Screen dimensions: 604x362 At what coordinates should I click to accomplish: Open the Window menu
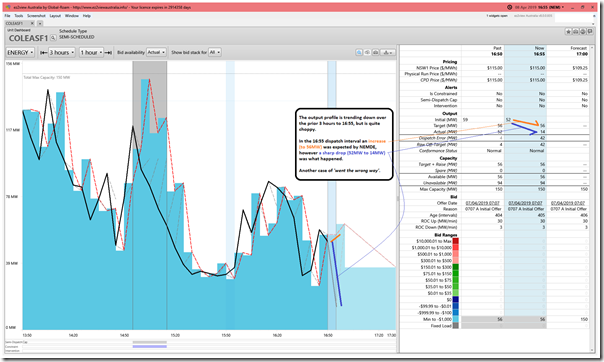(72, 16)
